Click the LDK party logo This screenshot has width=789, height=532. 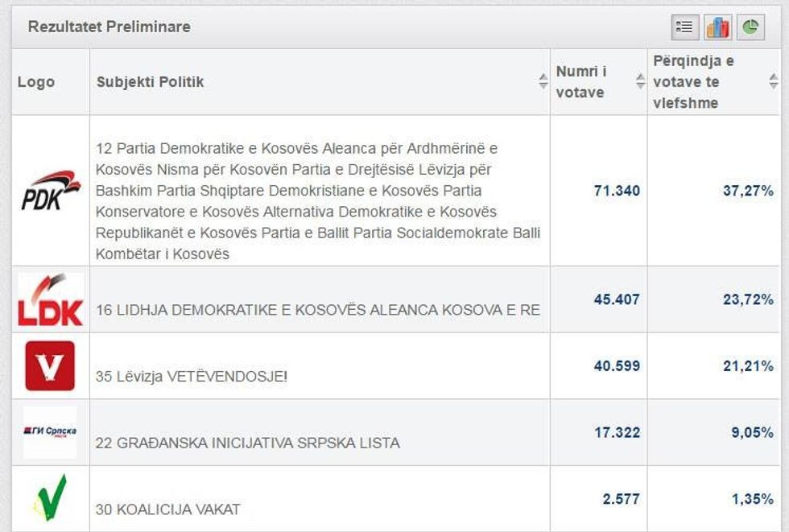[x=50, y=299]
